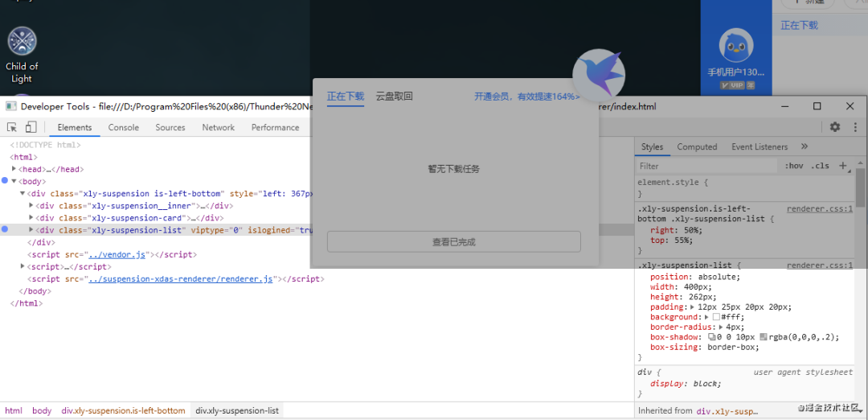
Task: Click the 查看已完成 button
Action: point(454,242)
